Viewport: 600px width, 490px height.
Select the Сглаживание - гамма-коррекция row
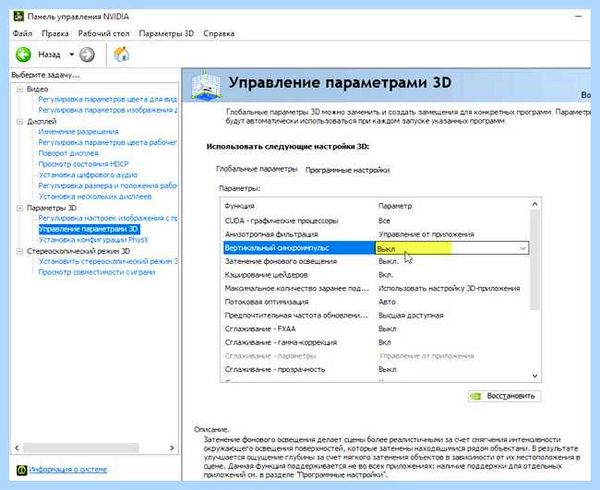[377, 342]
